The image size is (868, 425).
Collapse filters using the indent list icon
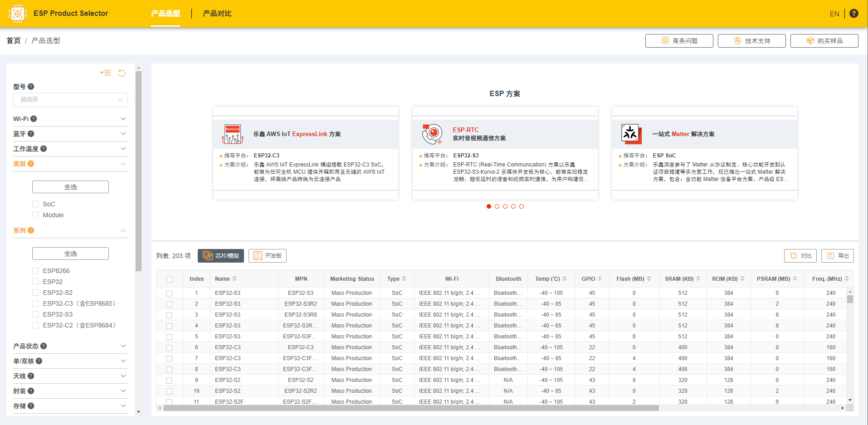click(106, 73)
